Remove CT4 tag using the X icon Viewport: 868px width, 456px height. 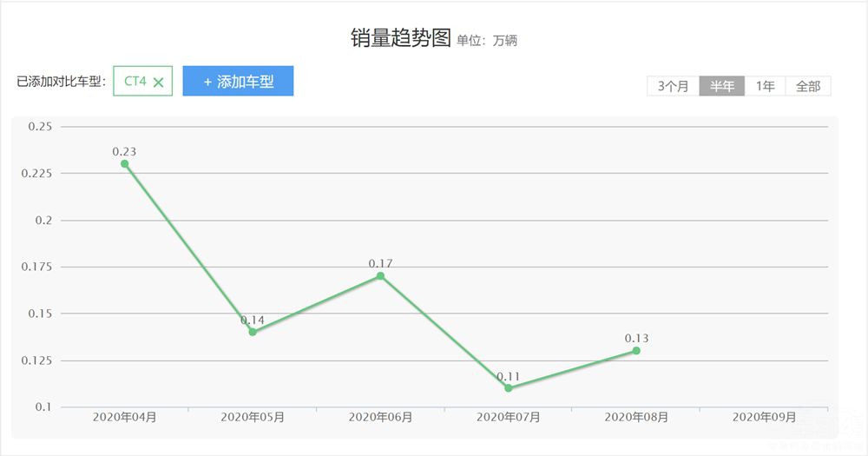coord(158,82)
